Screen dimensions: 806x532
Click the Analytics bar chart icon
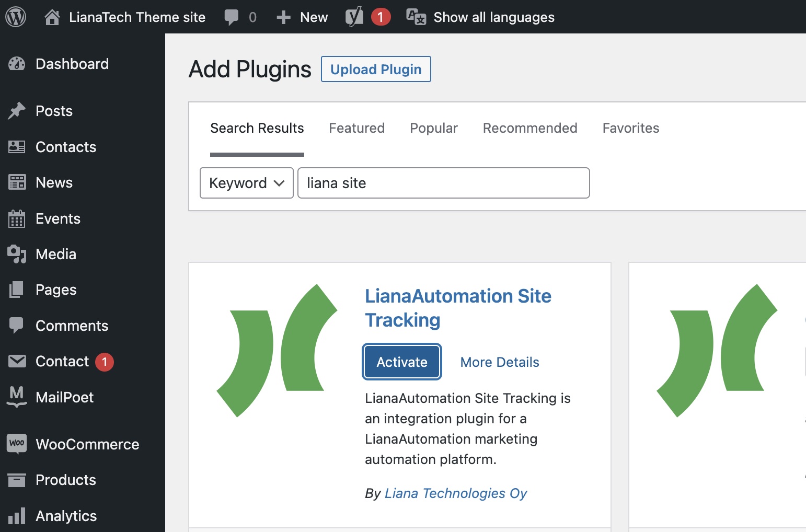coord(17,516)
